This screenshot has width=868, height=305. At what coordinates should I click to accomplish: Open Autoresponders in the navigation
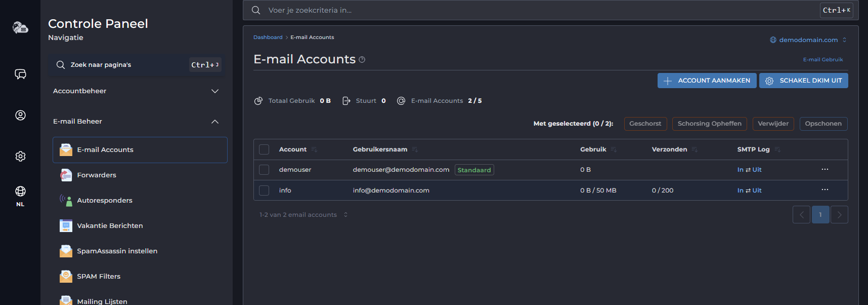pyautogui.click(x=140, y=200)
